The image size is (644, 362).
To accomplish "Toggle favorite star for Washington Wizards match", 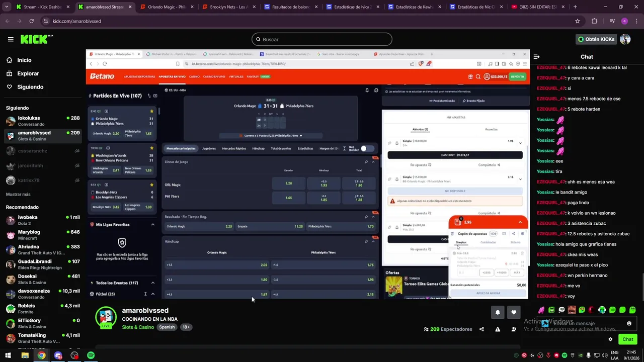I will point(151,148).
